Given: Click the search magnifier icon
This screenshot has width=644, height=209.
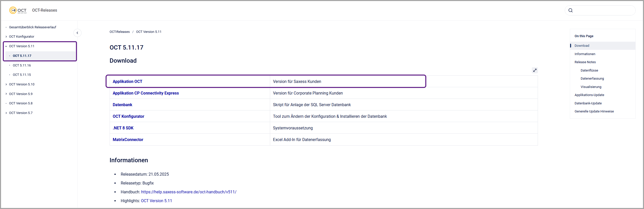Looking at the screenshot, I should (571, 10).
